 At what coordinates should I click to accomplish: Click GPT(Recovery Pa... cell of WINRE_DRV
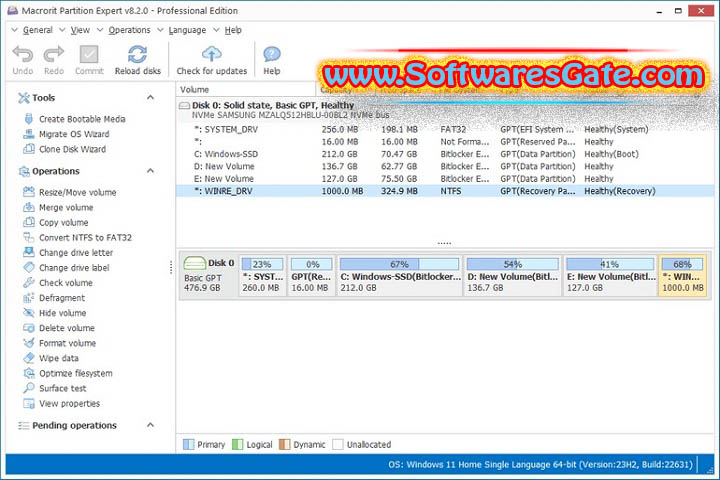pyautogui.click(x=537, y=191)
